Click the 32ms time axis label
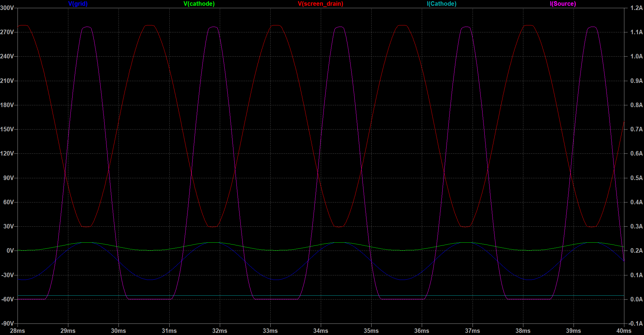The height and width of the screenshot is (335, 644). tap(220, 331)
